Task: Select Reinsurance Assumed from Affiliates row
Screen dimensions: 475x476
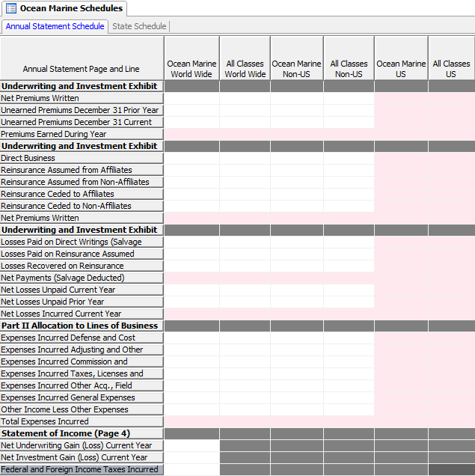Action: [82, 170]
